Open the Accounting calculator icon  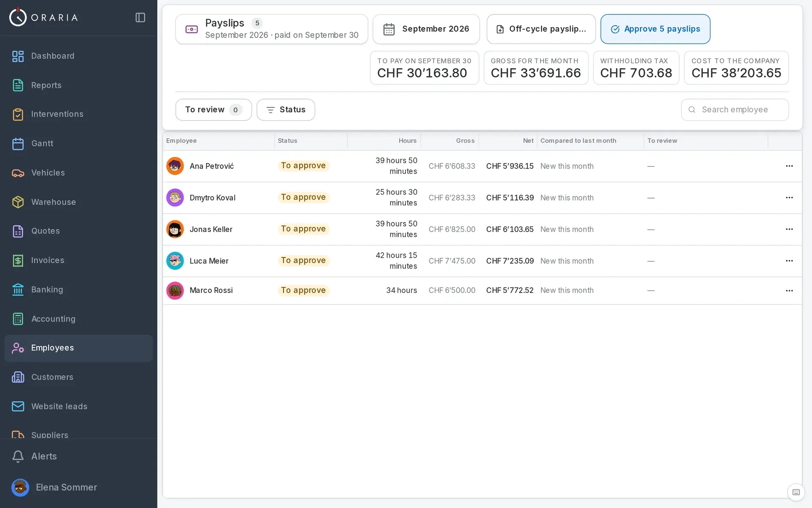(18, 319)
